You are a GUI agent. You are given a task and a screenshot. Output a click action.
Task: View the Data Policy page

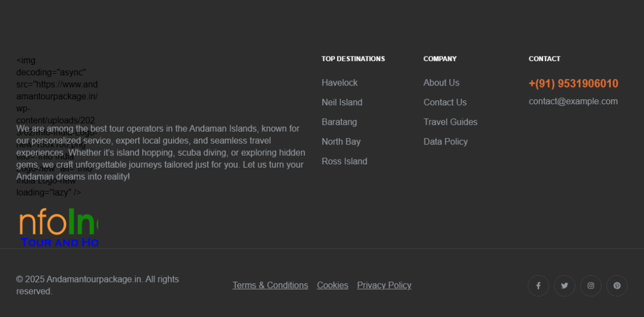pos(445,142)
